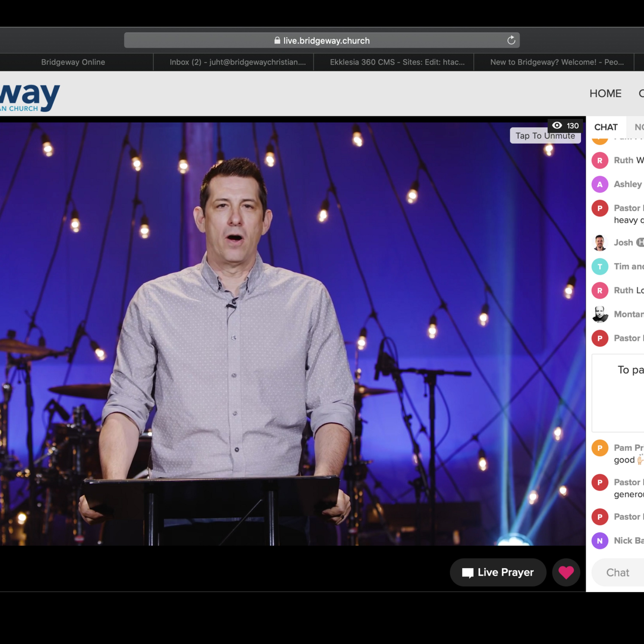Go to HOME in site navigation

click(605, 93)
